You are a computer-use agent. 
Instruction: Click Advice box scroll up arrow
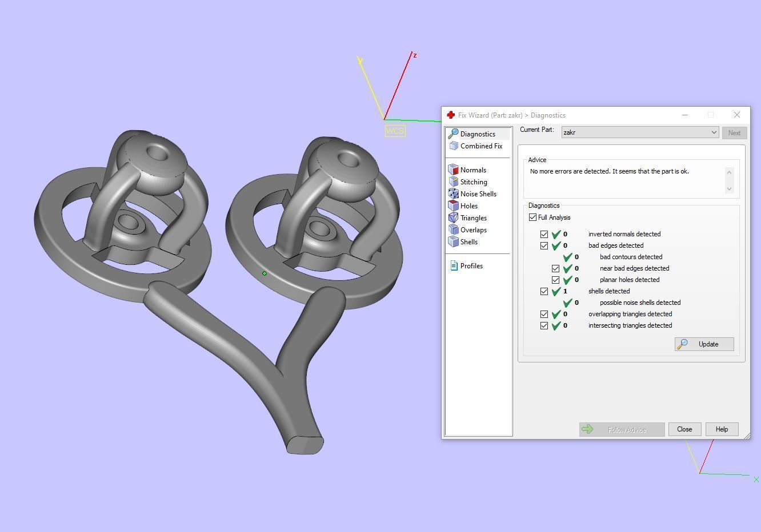(729, 173)
